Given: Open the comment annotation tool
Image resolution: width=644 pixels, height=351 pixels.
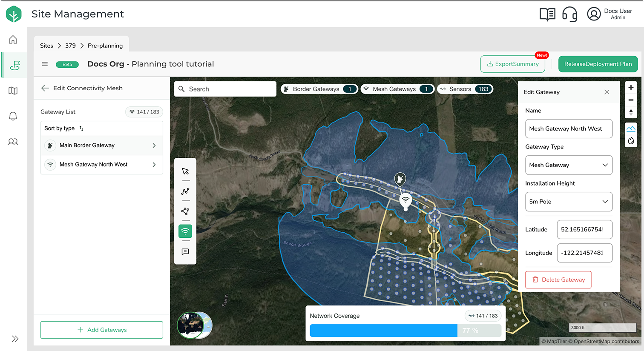Looking at the screenshot, I should pos(185,252).
